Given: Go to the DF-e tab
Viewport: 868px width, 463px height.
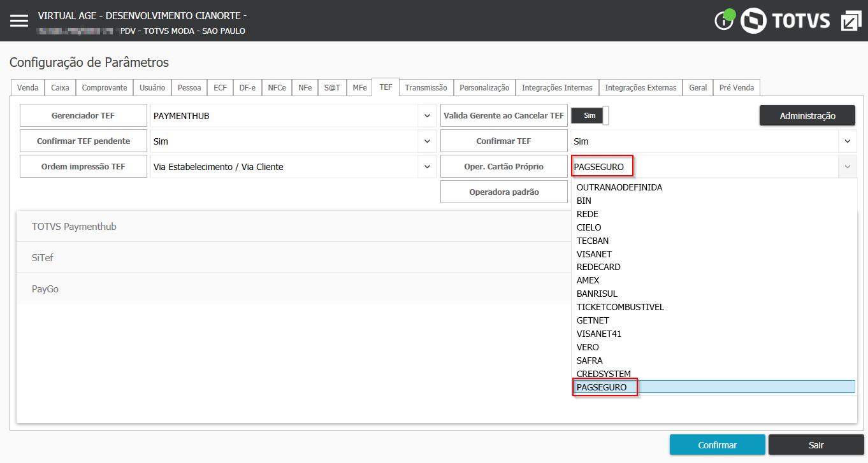Looking at the screenshot, I should point(247,88).
